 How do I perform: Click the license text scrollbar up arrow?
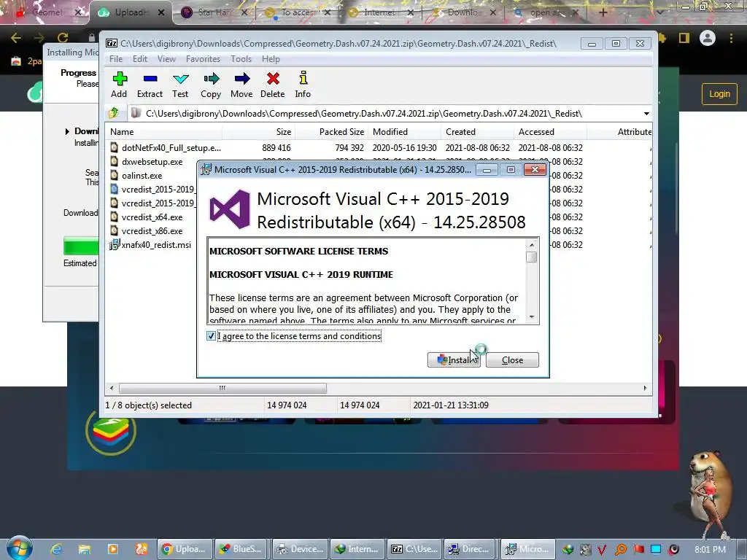(532, 245)
